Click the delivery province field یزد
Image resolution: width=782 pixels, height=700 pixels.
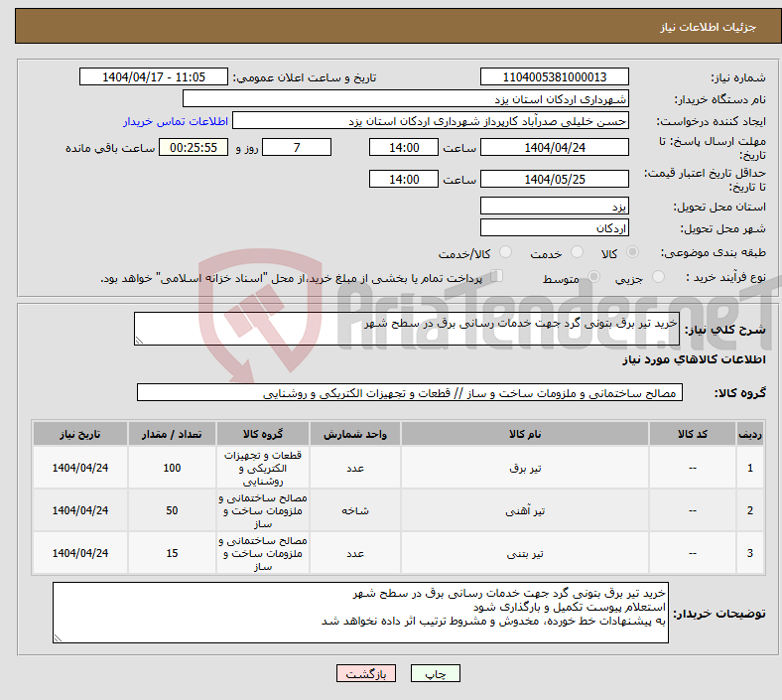554,207
